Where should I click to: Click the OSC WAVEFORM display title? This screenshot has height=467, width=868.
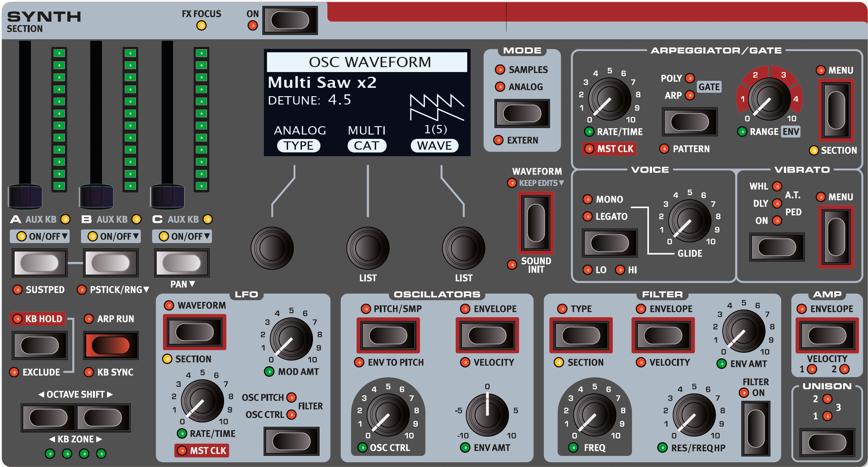[x=367, y=62]
